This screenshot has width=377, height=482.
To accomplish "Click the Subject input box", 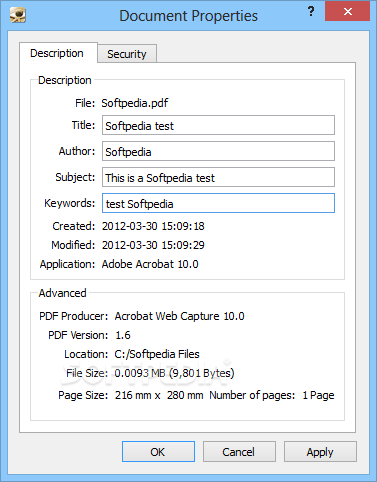I will [x=218, y=177].
